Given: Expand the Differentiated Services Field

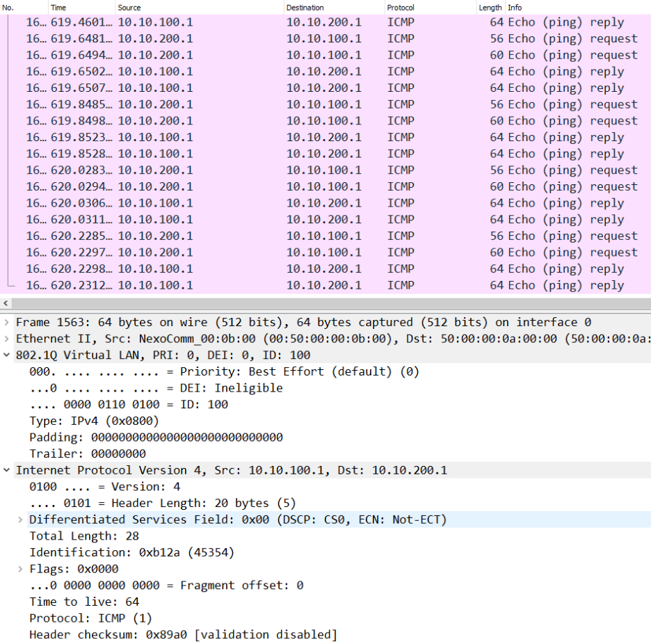Looking at the screenshot, I should pos(21,520).
